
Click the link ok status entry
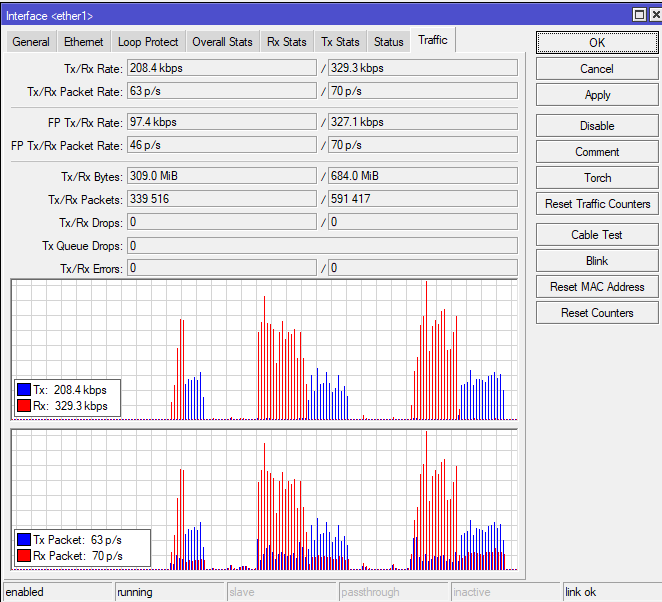tap(612, 592)
